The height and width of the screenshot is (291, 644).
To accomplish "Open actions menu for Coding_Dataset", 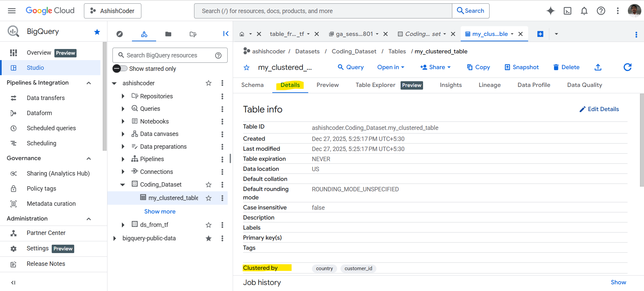I will tap(222, 185).
